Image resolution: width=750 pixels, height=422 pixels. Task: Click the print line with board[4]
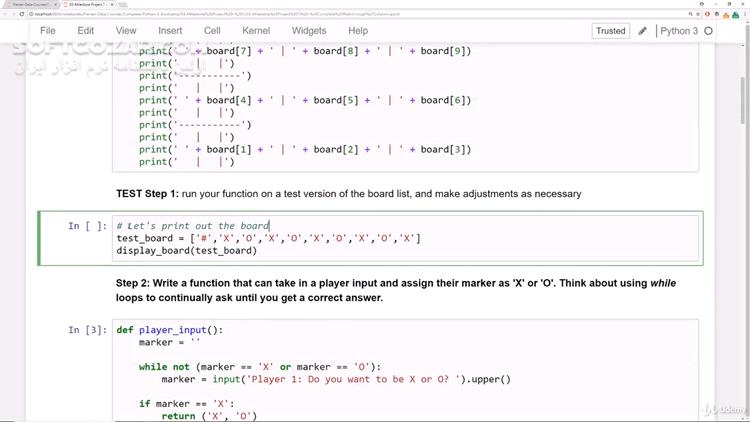click(x=305, y=100)
